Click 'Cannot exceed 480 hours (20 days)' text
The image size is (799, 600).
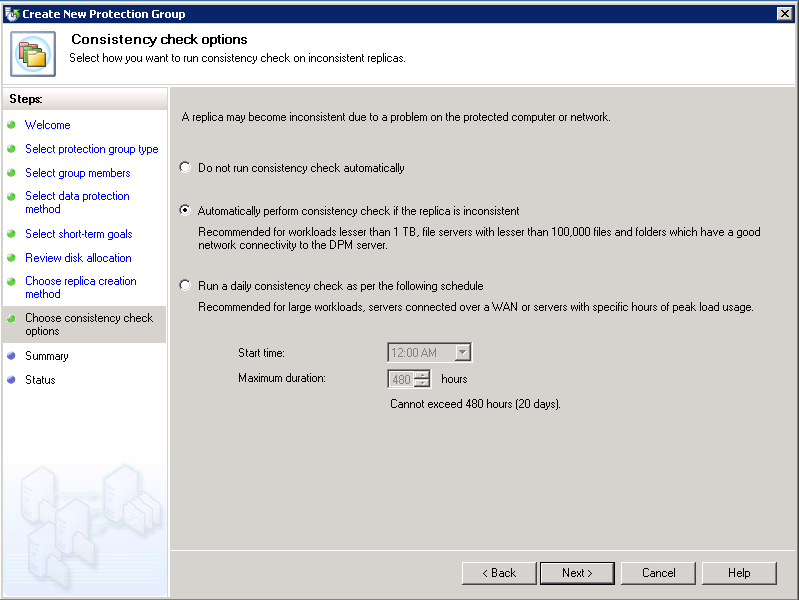point(475,404)
